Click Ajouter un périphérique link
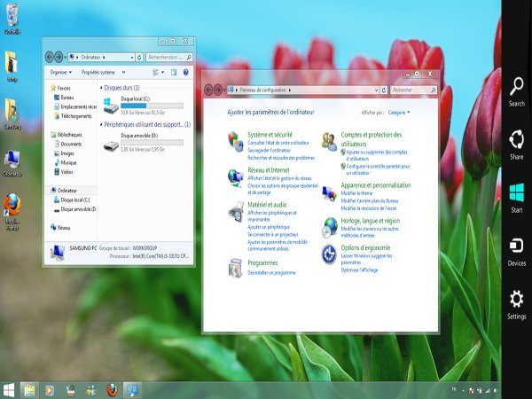The image size is (532, 399). tap(269, 227)
